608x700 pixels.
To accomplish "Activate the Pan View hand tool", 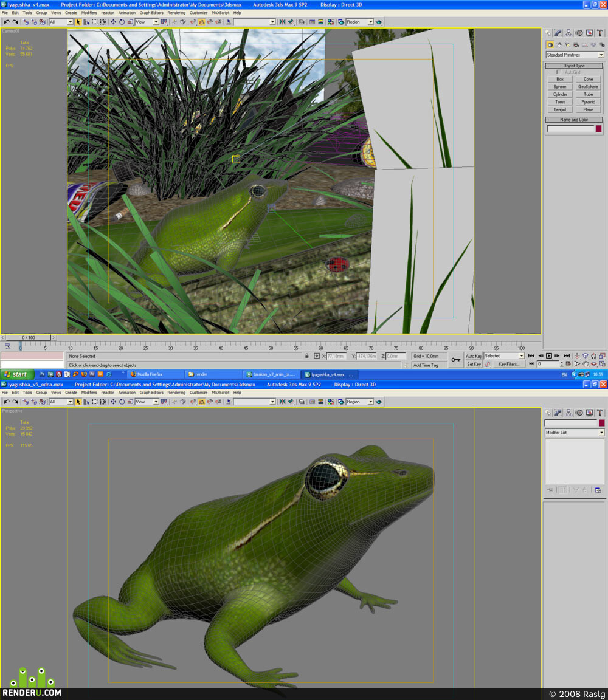I will click(x=586, y=364).
